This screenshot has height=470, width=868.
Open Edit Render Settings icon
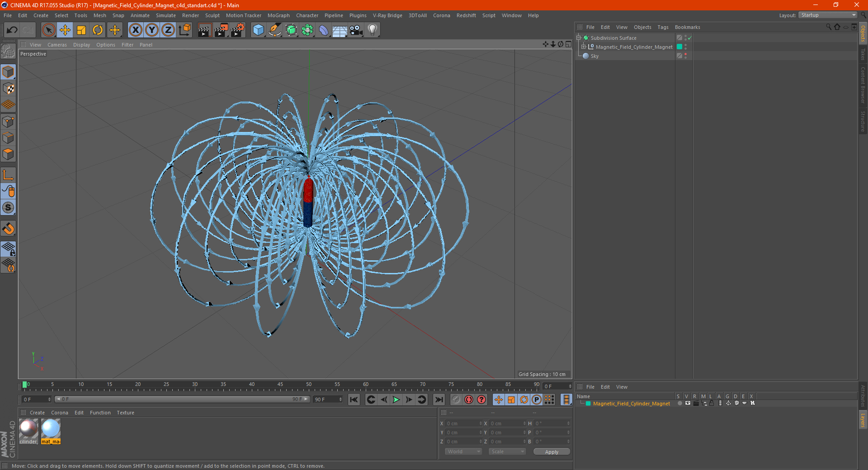pyautogui.click(x=238, y=30)
